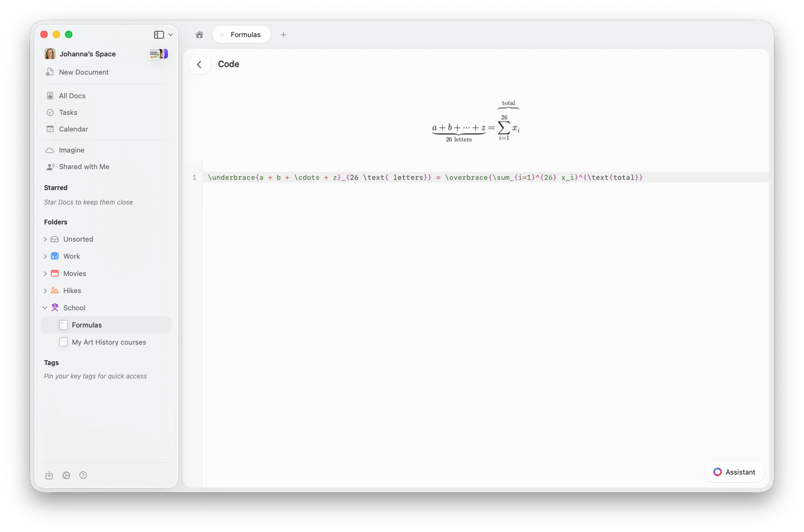Expand the Unsorted folder chevron
This screenshot has height=532, width=804.
point(45,239)
